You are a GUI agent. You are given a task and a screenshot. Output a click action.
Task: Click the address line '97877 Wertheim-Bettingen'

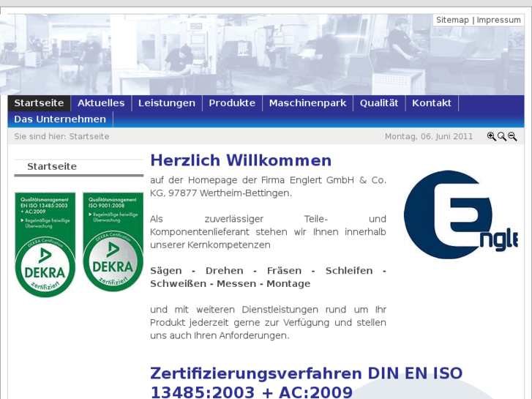tap(230, 193)
